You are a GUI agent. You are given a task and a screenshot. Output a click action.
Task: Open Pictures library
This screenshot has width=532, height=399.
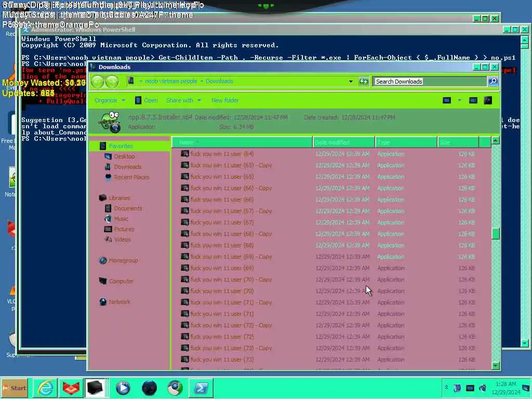point(124,229)
